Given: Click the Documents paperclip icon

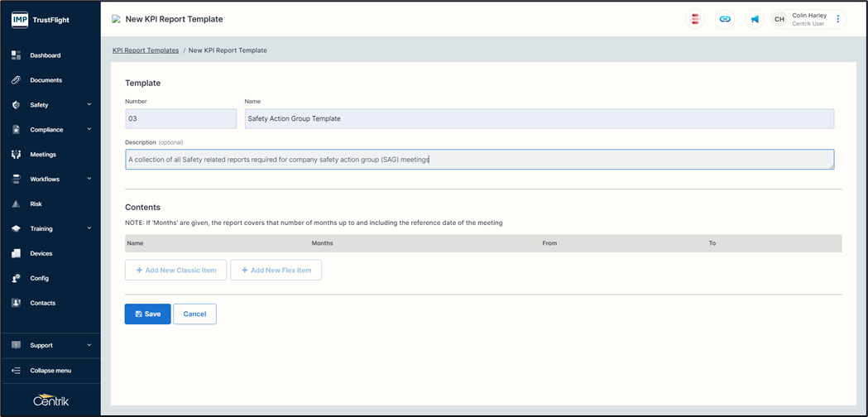Looking at the screenshot, I should point(16,80).
